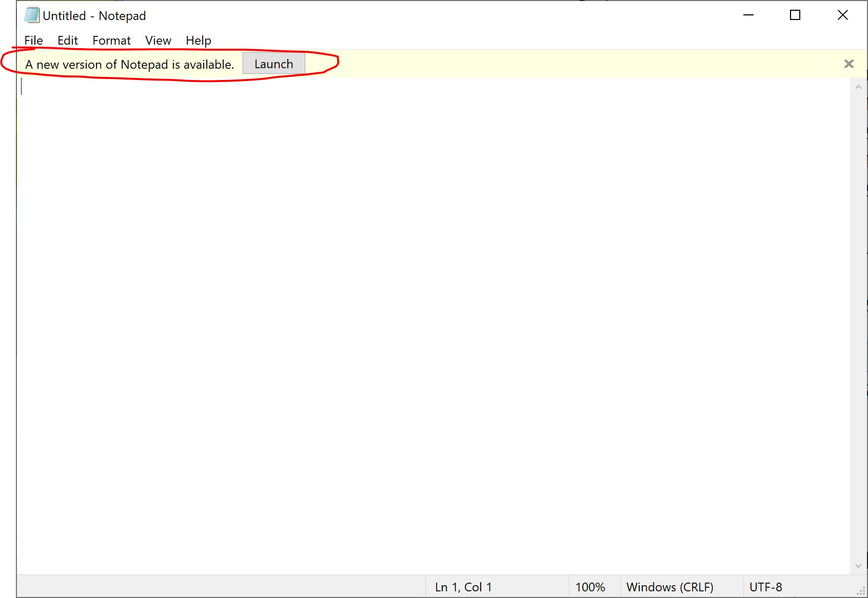Click the scrollbar down arrow
This screenshot has width=868, height=598.
(858, 566)
